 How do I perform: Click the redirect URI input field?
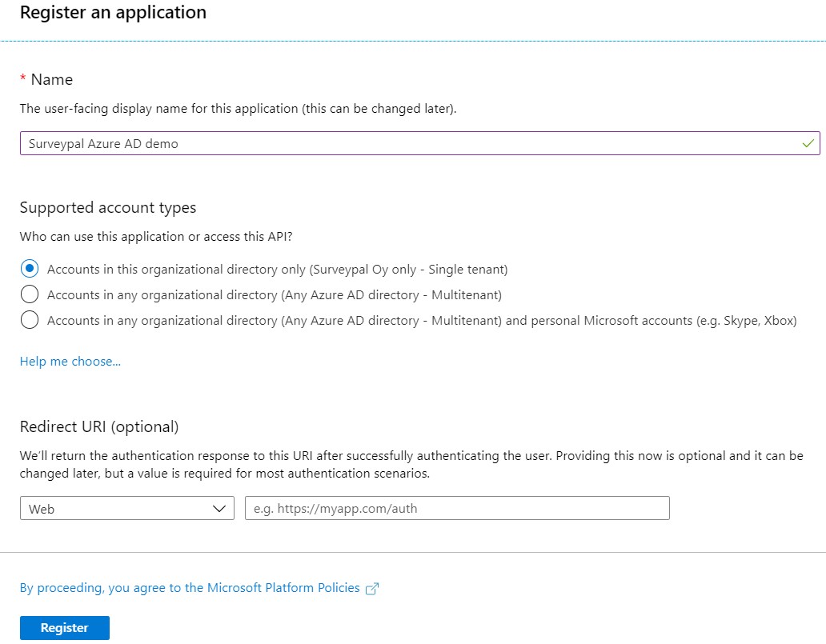457,508
